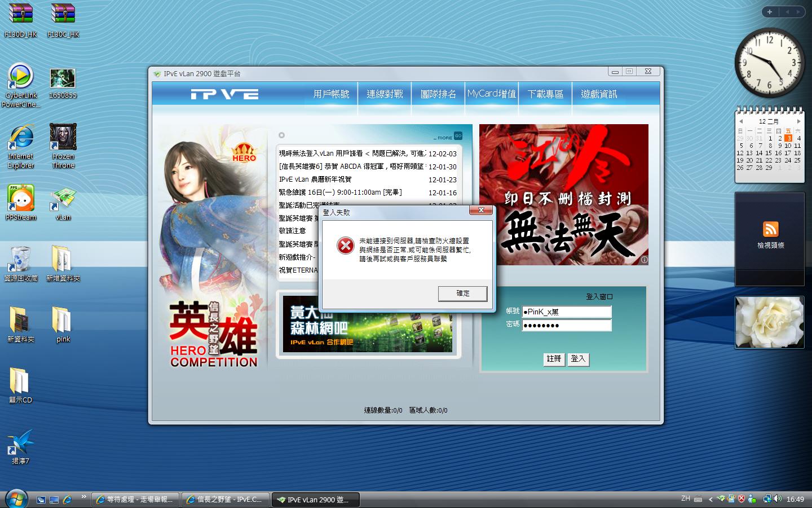Viewport: 812px width, 508px height.
Task: Launch the 港漳7 desktop shortcut
Action: coord(21,447)
